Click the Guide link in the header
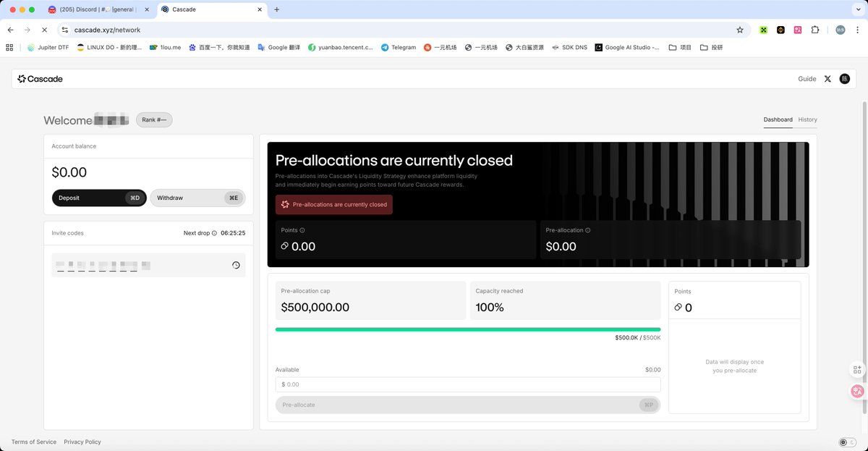This screenshot has width=868, height=451. pos(807,79)
